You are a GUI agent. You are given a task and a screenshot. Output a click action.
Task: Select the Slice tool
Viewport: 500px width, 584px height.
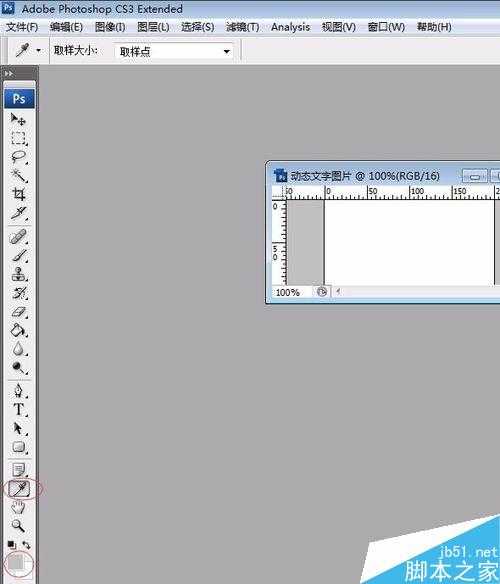pyautogui.click(x=18, y=213)
